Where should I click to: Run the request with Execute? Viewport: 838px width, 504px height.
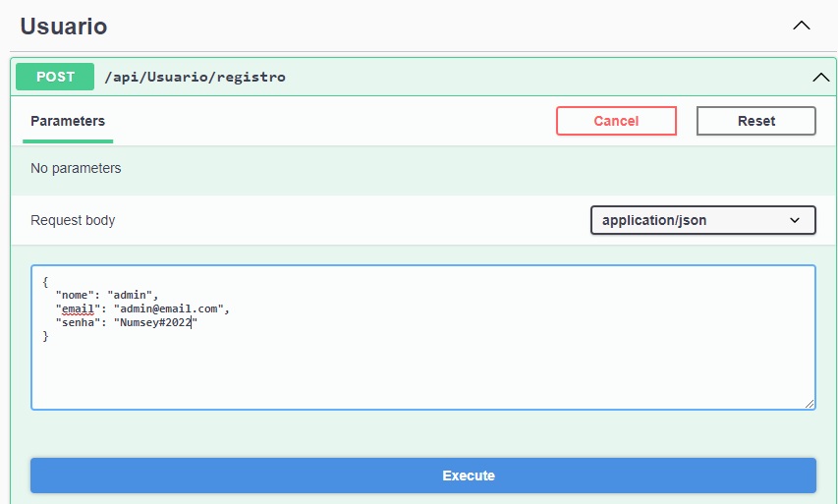pyautogui.click(x=423, y=476)
